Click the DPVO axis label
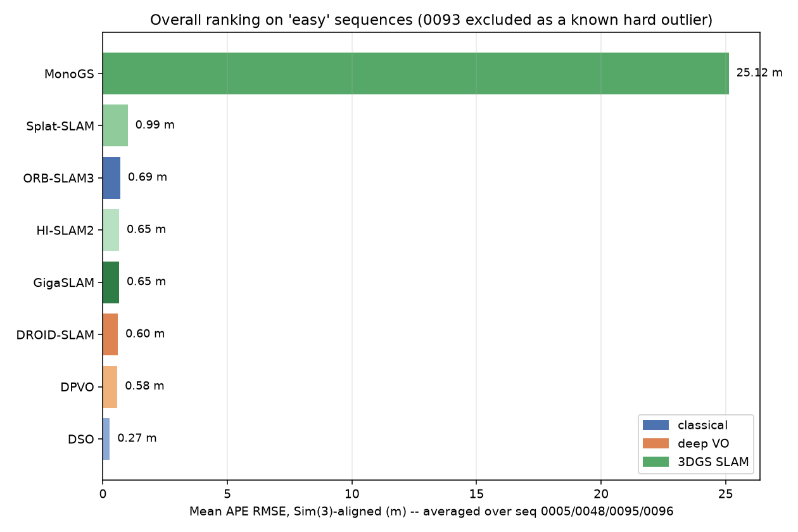Image resolution: width=798 pixels, height=532 pixels. pyautogui.click(x=78, y=387)
